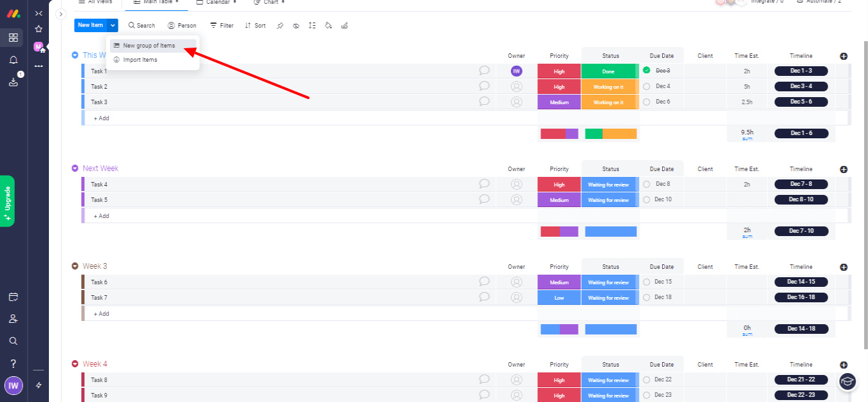Click the graduation cap help button
Image resolution: width=868 pixels, height=402 pixels.
click(848, 381)
